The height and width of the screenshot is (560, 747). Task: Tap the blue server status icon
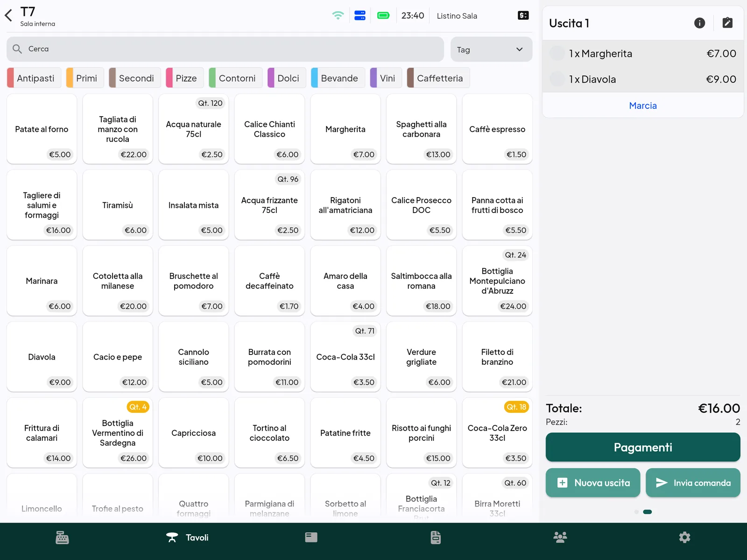(360, 15)
